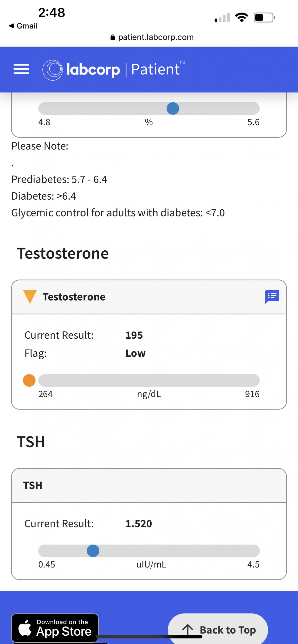Select the TSH card header
The image size is (298, 644).
click(x=149, y=485)
